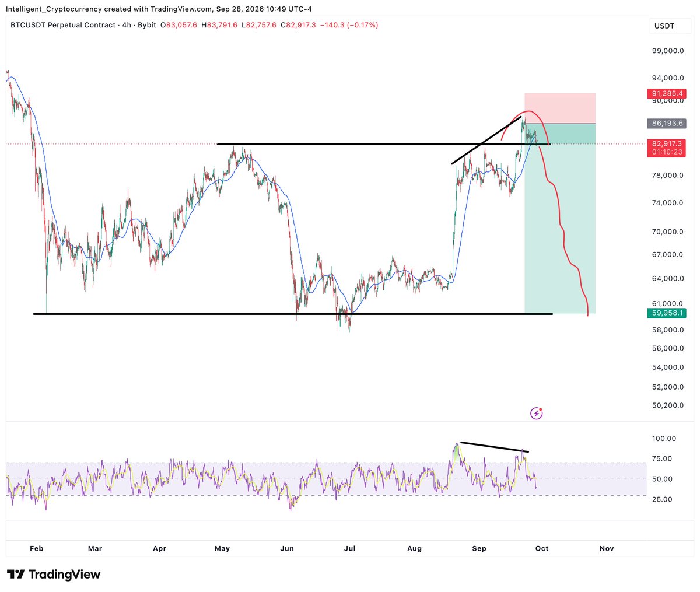Click the 74,000.0 price scale label

click(668, 203)
